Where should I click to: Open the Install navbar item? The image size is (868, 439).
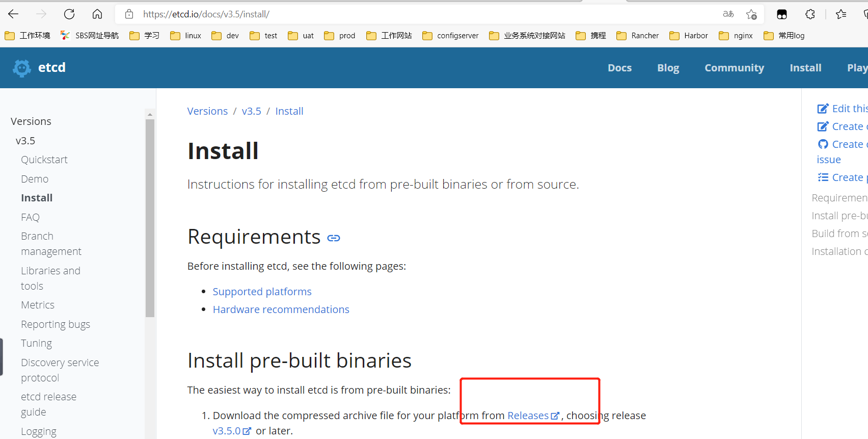[x=805, y=68]
